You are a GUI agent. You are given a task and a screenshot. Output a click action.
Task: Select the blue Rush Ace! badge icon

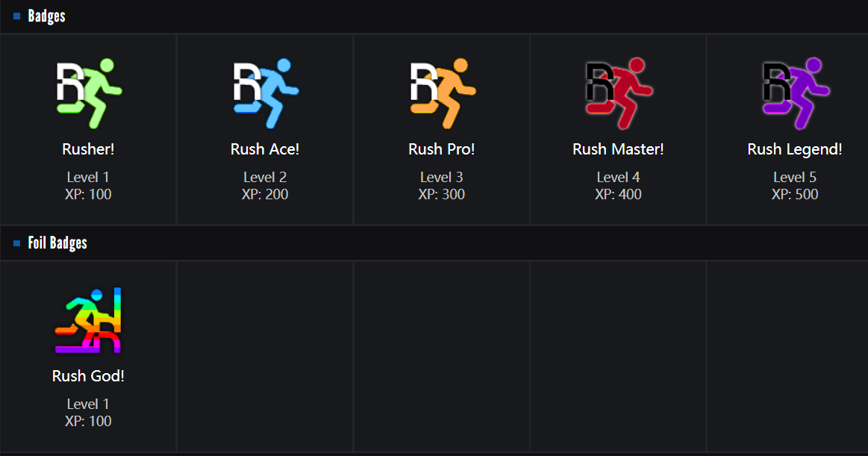pyautogui.click(x=266, y=93)
